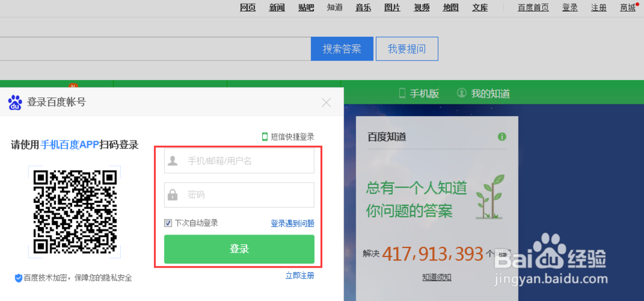The height and width of the screenshot is (301, 644).
Task: Focus the 密码 password input field
Action: [240, 195]
